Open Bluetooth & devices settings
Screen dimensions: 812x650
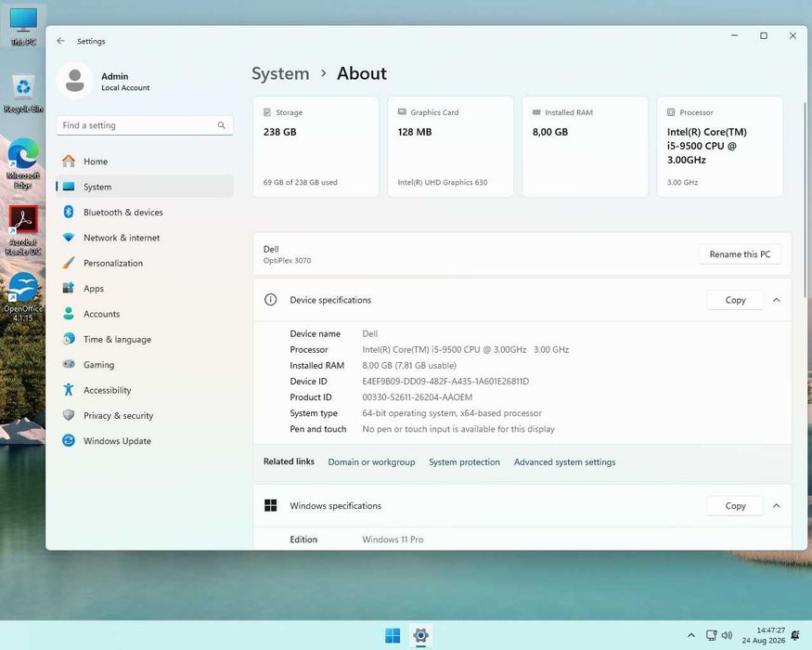(x=145, y=212)
